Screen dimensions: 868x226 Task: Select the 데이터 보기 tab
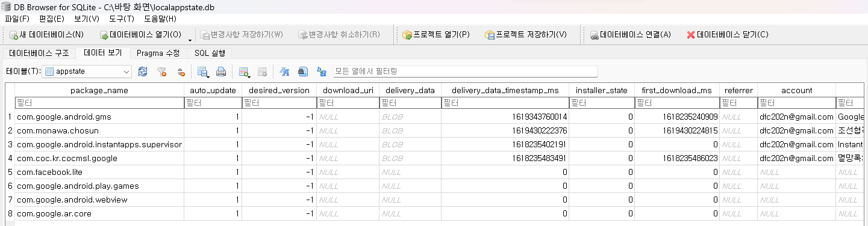[103, 53]
